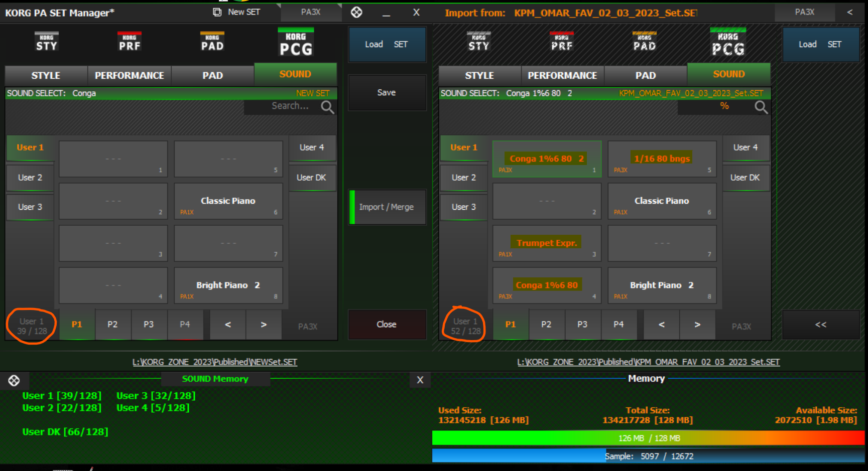The width and height of the screenshot is (868, 471).
Task: Click the Import / Merge button
Action: click(387, 207)
